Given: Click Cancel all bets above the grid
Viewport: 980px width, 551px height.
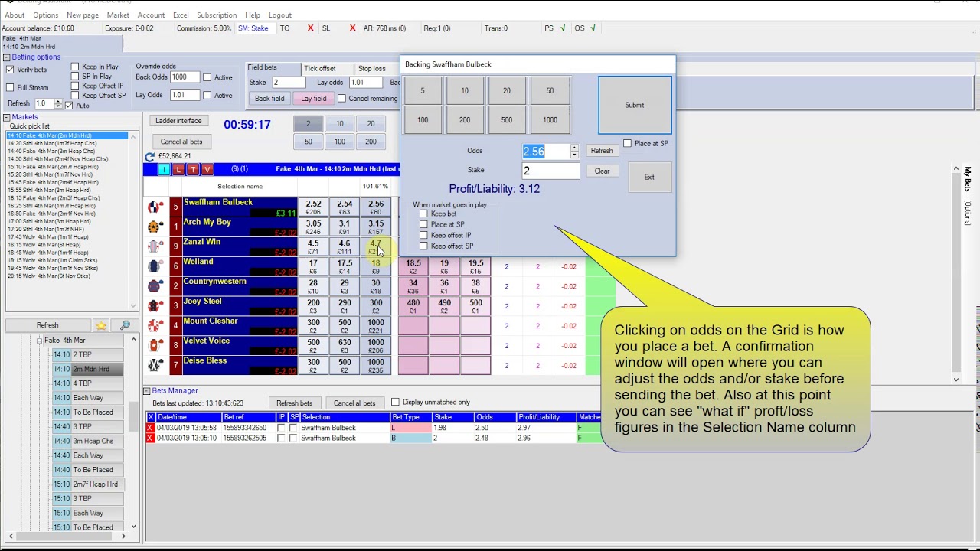Looking at the screenshot, I should 181,142.
